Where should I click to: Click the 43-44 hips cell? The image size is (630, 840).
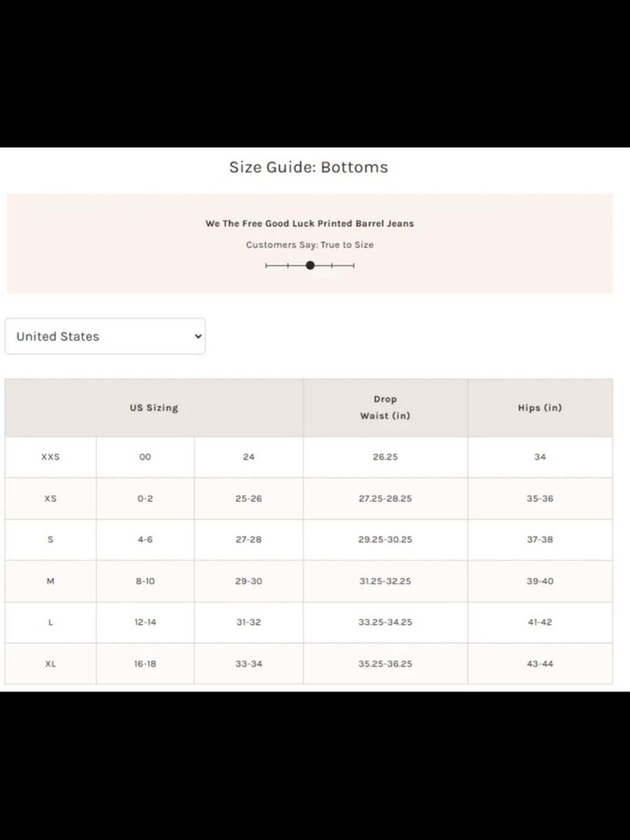coord(540,664)
